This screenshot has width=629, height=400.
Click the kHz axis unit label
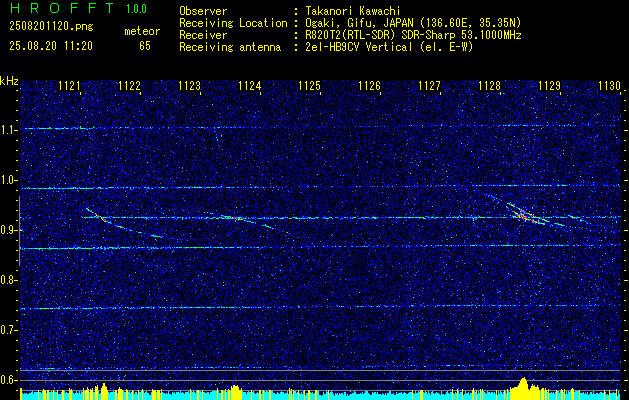pos(9,81)
